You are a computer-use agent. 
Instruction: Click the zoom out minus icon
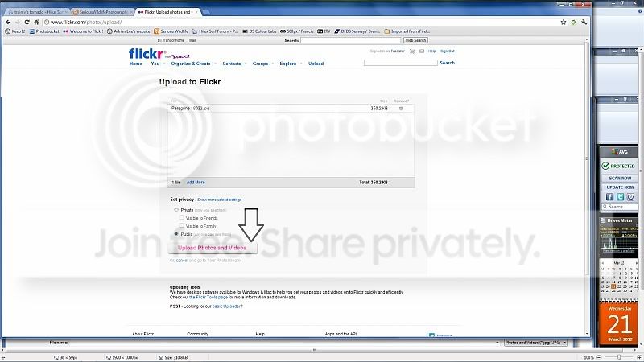[598, 357]
